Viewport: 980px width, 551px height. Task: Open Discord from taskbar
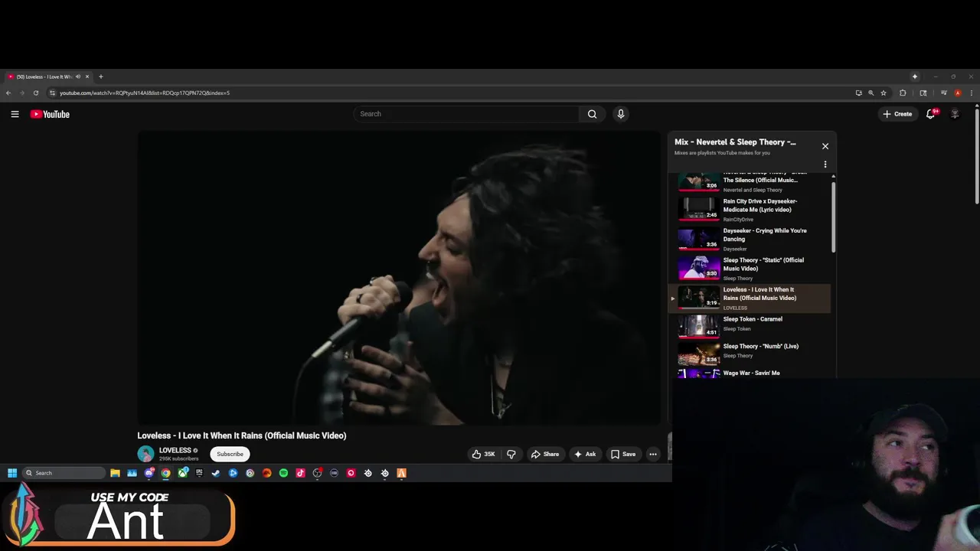(149, 473)
